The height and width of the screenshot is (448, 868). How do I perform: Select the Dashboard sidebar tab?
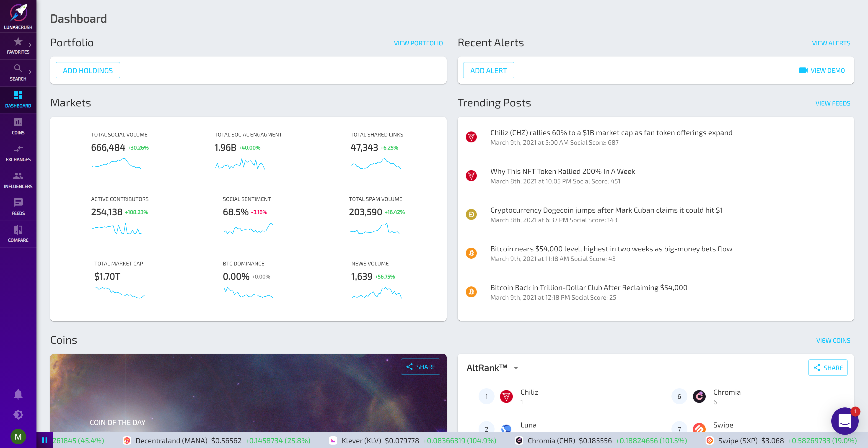click(18, 99)
